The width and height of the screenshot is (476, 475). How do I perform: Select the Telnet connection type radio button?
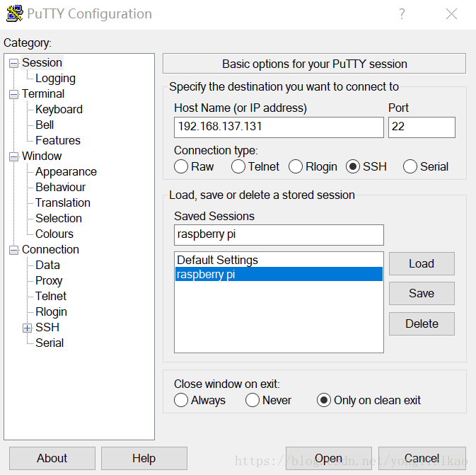pyautogui.click(x=238, y=166)
